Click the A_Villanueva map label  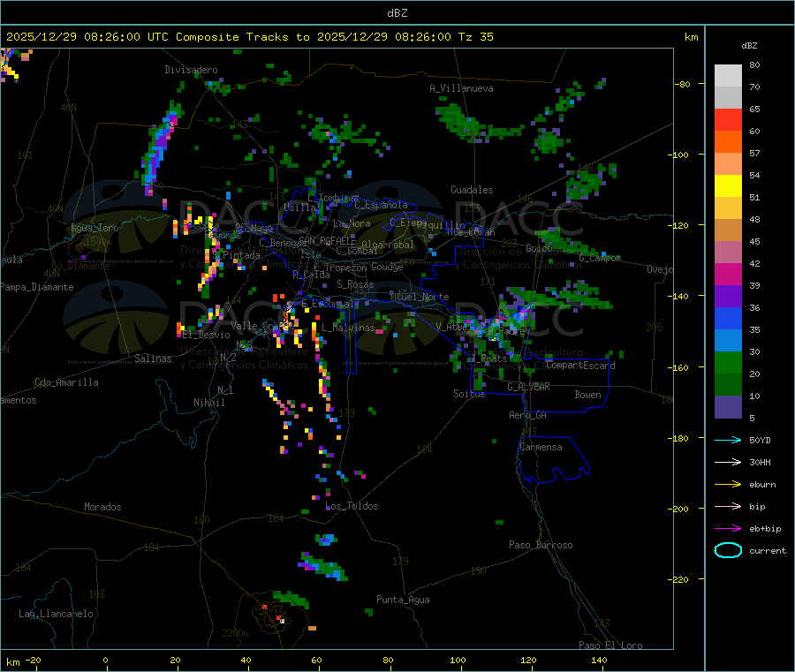[x=461, y=88]
